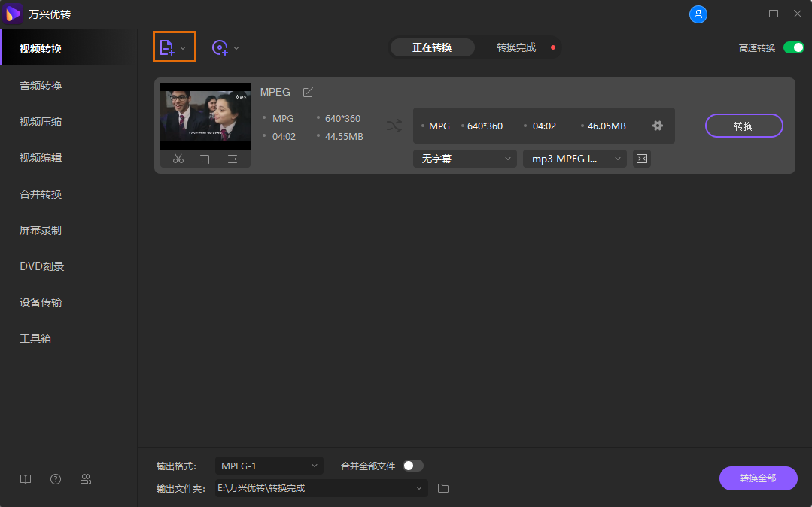Open the crop tool for the MPEG video
This screenshot has height=507, width=812.
tap(205, 159)
